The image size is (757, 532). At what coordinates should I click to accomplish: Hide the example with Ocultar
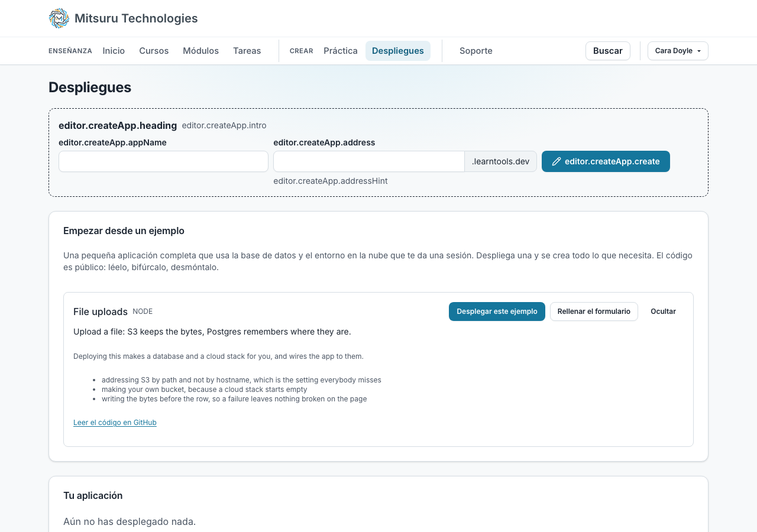663,312
